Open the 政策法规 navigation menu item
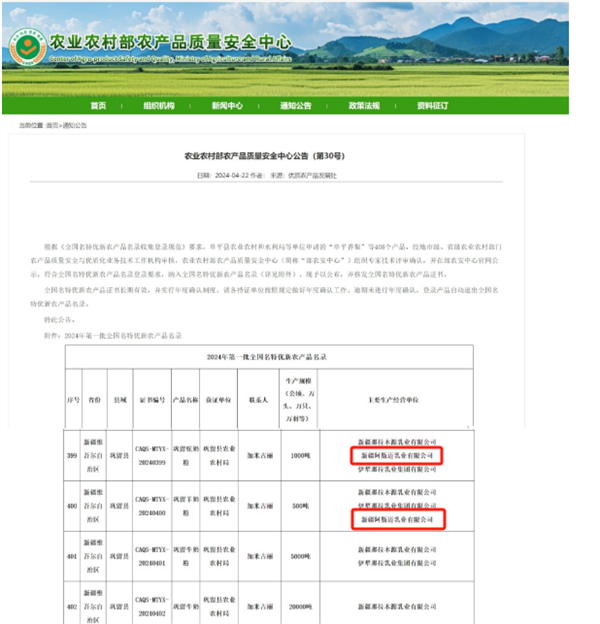Screen dimensions: 600x624 click(364, 105)
